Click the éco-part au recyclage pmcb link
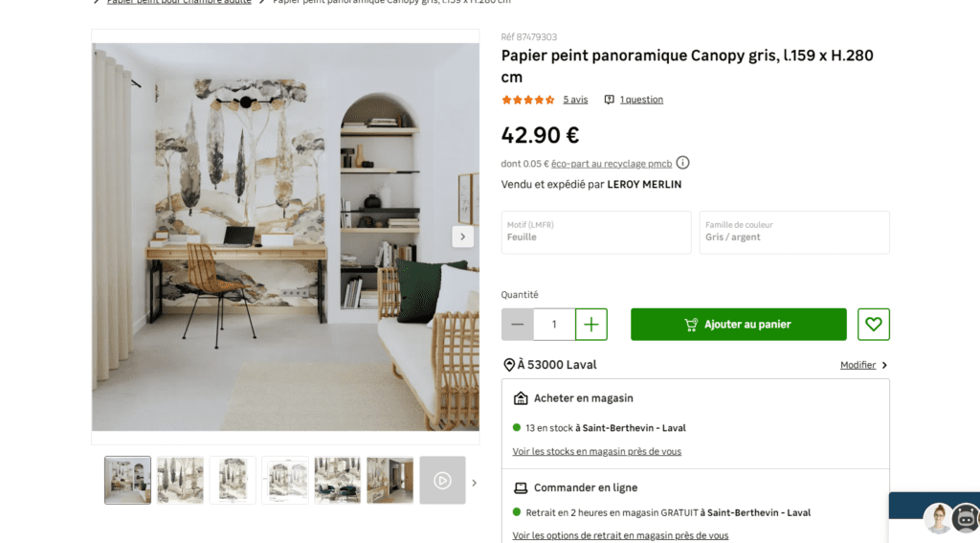980x543 pixels. (612, 164)
